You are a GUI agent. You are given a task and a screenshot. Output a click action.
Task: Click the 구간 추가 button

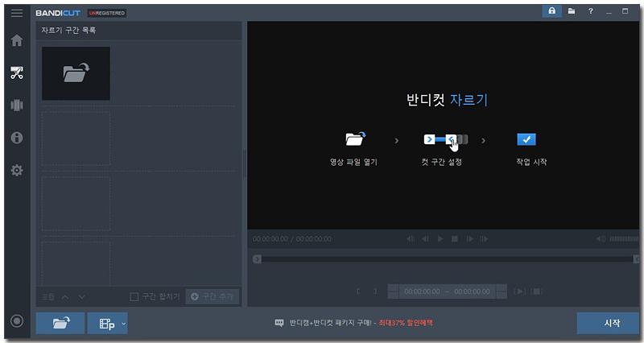213,296
